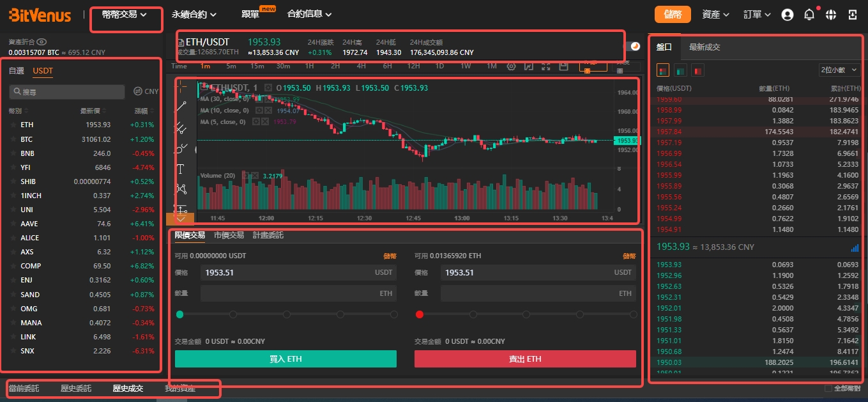Switch to the 計畫委託 tab
This screenshot has height=402, width=868.
[x=268, y=235]
